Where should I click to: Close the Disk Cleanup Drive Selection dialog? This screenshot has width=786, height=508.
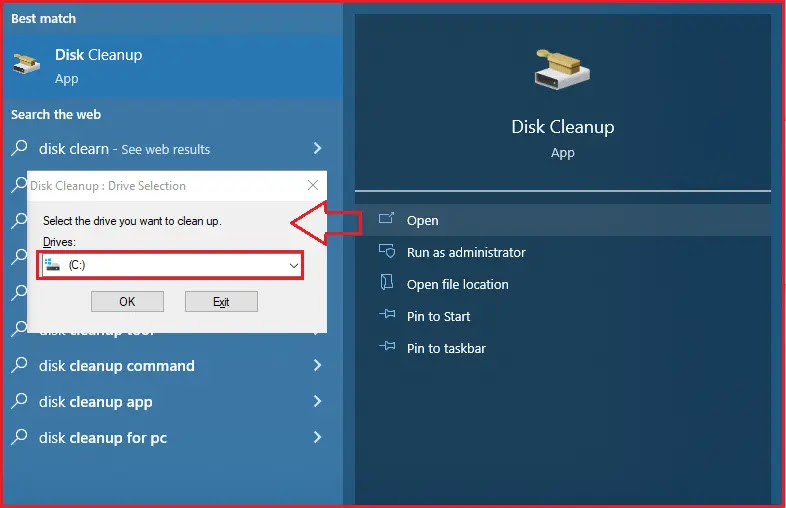[313, 185]
